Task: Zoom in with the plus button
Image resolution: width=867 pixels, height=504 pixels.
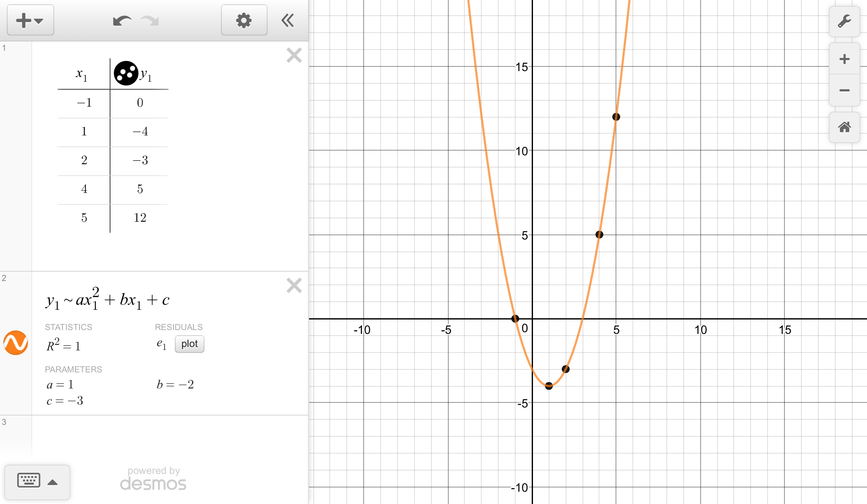Action: coord(844,59)
